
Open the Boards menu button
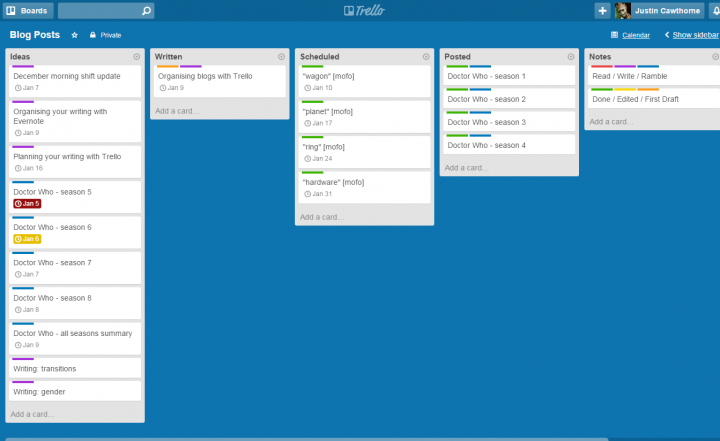tap(28, 11)
